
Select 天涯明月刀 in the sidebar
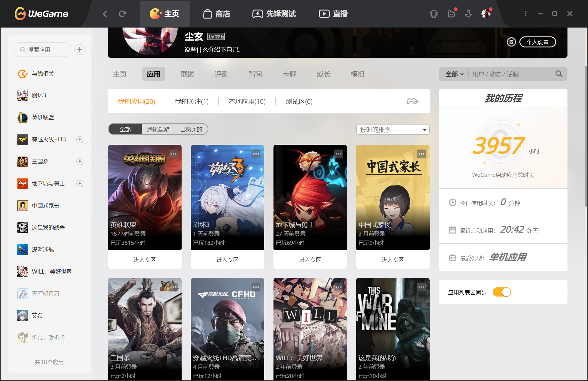[49, 294]
